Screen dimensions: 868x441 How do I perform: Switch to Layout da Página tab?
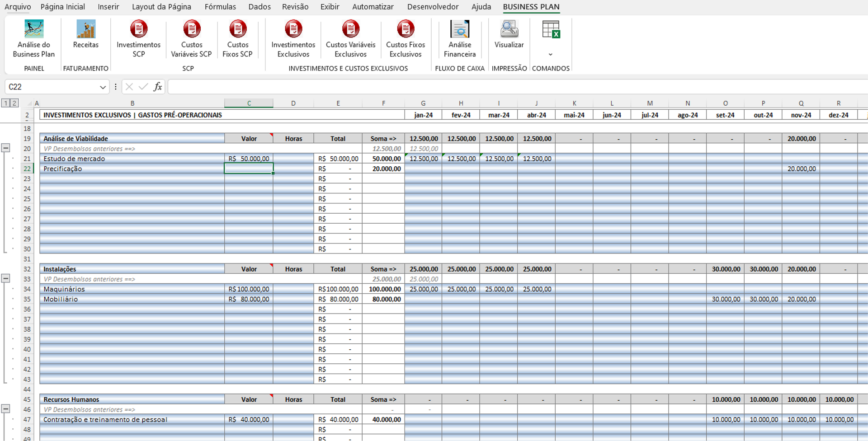161,7
